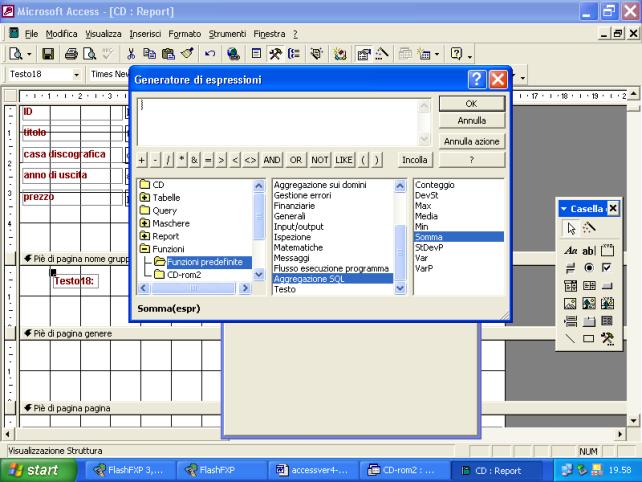The height and width of the screenshot is (482, 642).
Task: Select the Check Box tool in toolbox
Action: click(607, 268)
